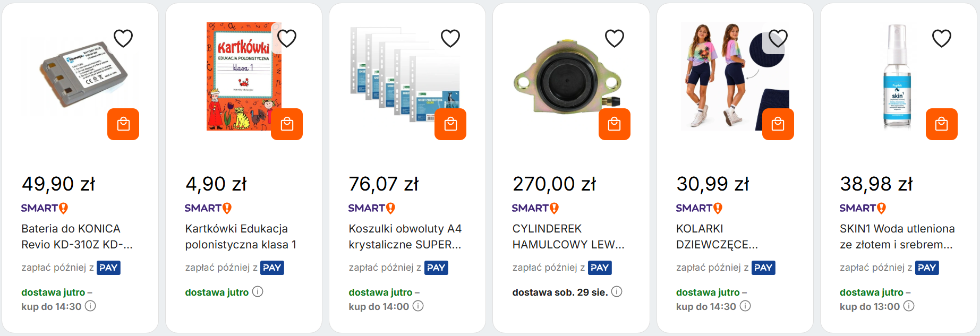The height and width of the screenshot is (336, 980).
Task: Add Bateria do KONICA to cart
Action: click(123, 124)
